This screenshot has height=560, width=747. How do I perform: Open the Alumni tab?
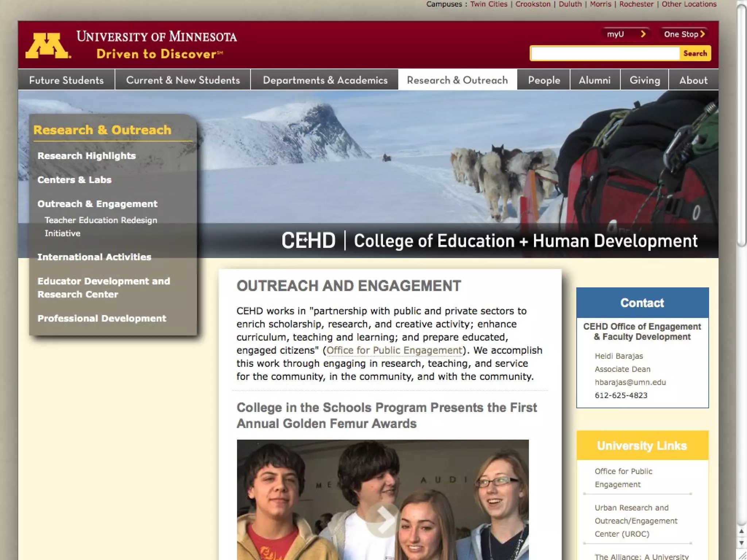click(x=595, y=80)
